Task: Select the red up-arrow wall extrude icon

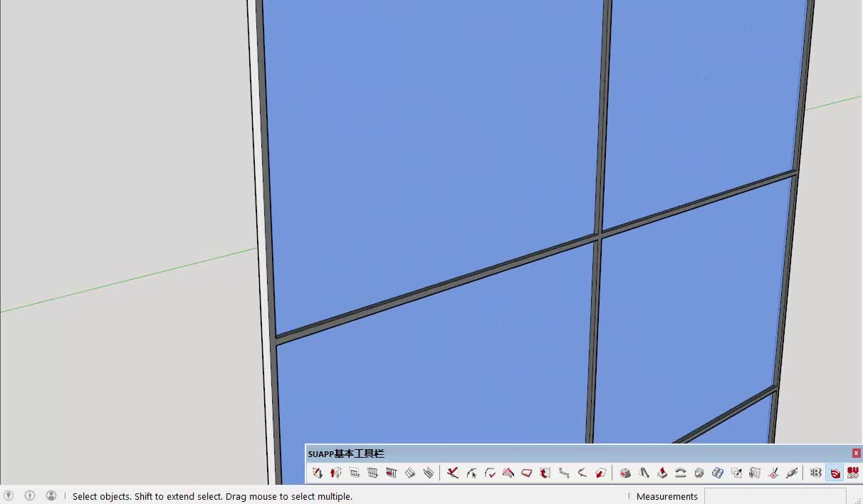Action: (x=336, y=473)
